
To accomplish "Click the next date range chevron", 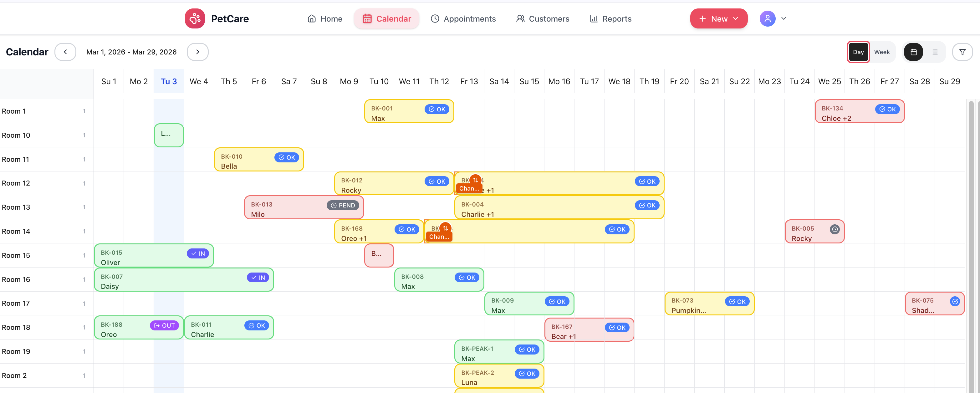I will pos(197,52).
